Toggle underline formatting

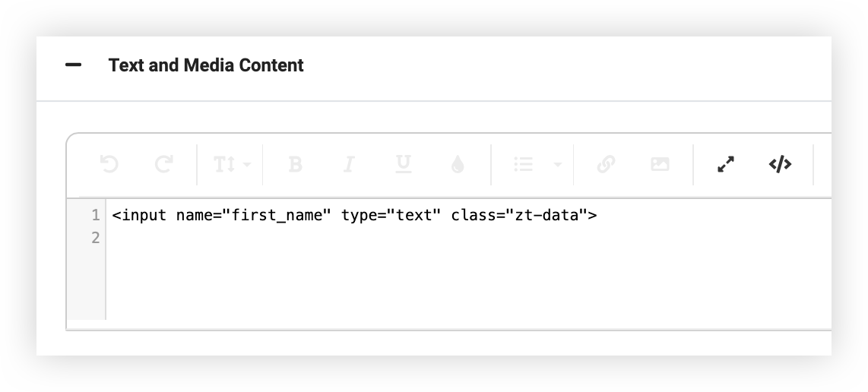point(404,164)
